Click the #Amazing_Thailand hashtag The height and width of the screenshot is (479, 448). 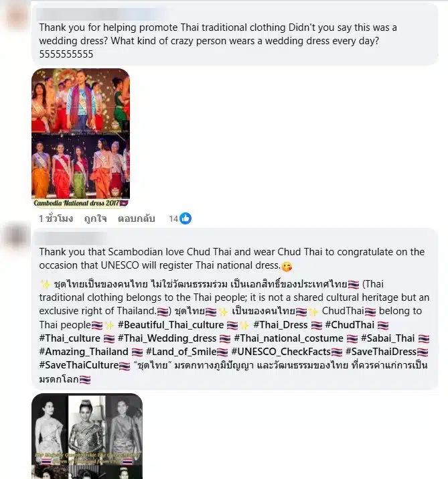click(x=84, y=352)
